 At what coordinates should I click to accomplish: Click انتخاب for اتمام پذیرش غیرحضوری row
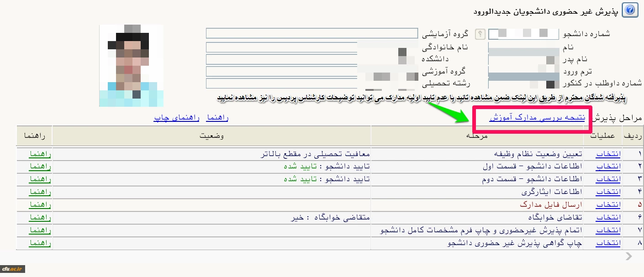click(608, 230)
